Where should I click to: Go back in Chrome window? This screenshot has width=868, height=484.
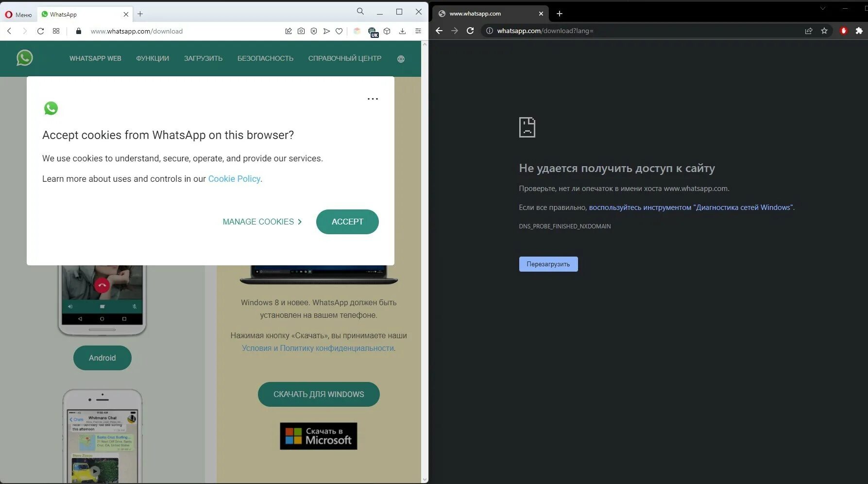pyautogui.click(x=439, y=31)
